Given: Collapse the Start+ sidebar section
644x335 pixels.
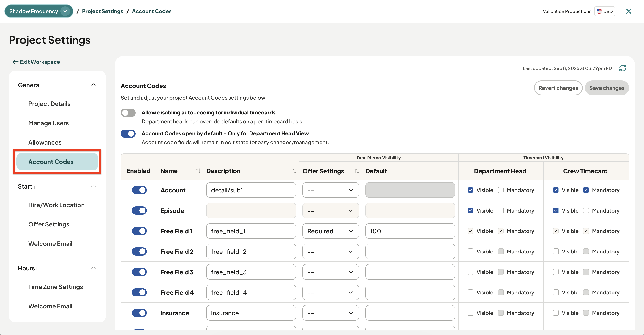Looking at the screenshot, I should (x=94, y=186).
